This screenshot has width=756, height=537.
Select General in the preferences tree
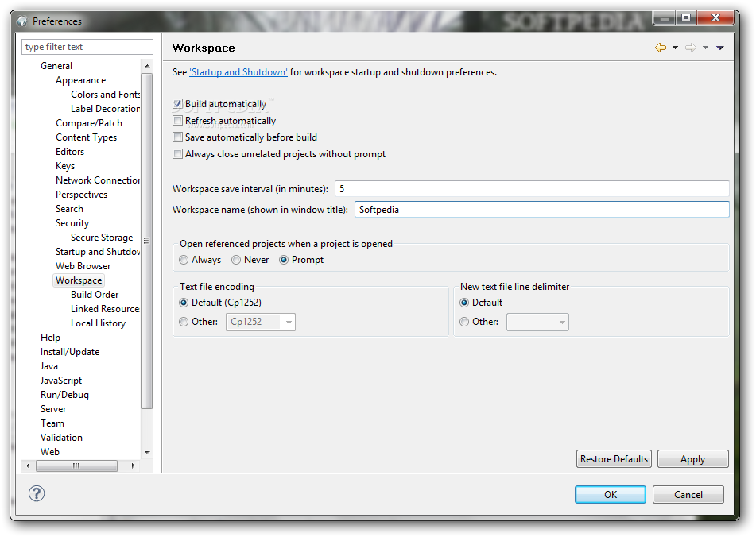56,66
